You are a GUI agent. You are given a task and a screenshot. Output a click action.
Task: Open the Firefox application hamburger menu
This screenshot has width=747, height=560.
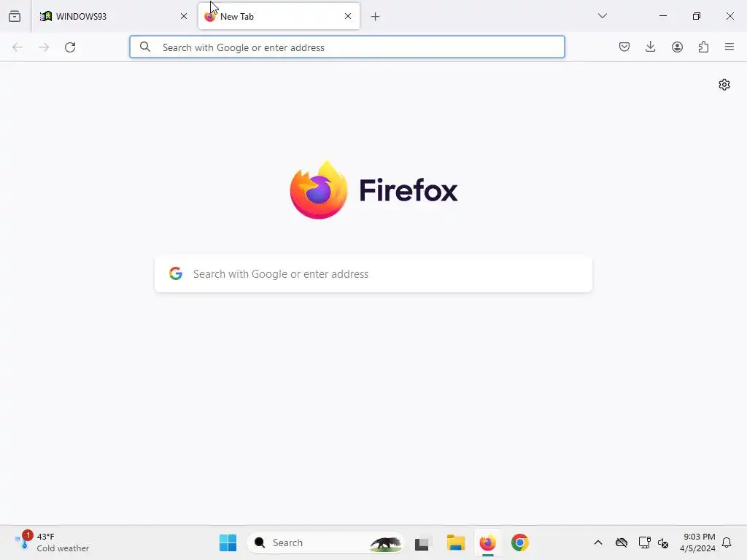[729, 47]
